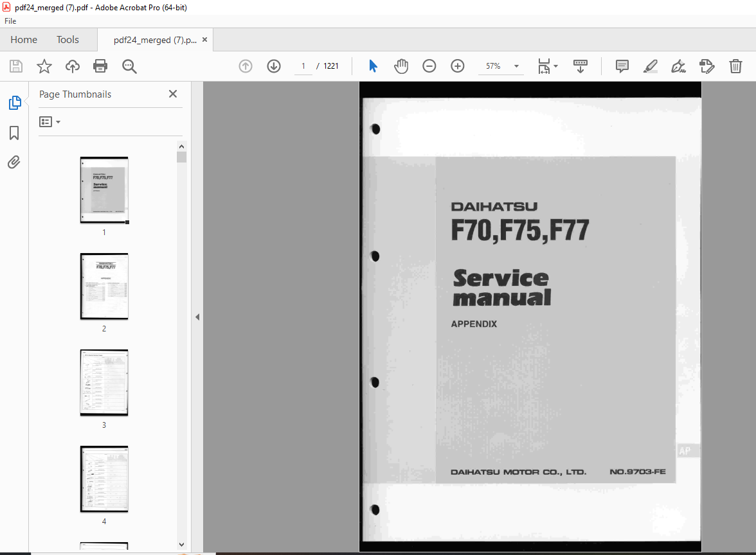Select page 3 thumbnail
Screen dimensions: 756x555
point(104,383)
